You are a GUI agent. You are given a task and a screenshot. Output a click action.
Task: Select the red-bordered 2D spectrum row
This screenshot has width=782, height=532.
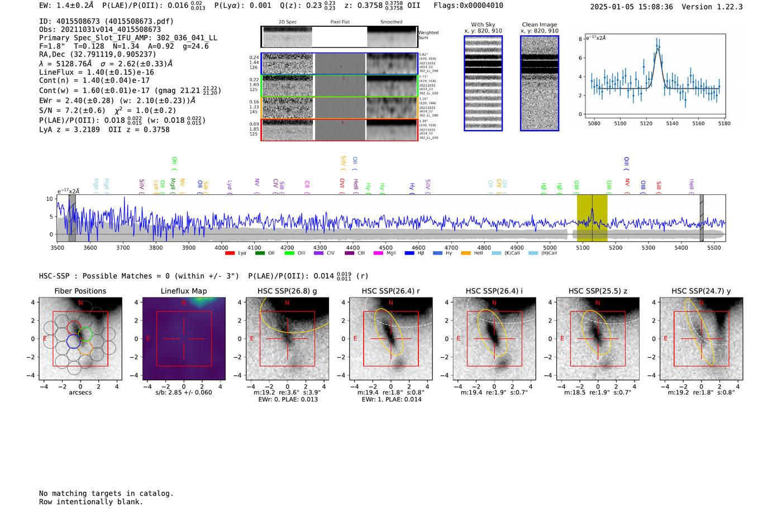coord(340,130)
